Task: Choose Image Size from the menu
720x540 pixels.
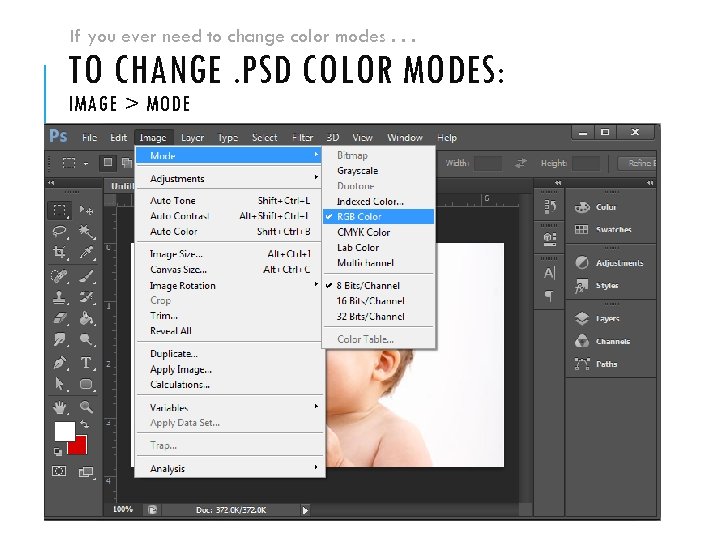Action: coord(229,254)
